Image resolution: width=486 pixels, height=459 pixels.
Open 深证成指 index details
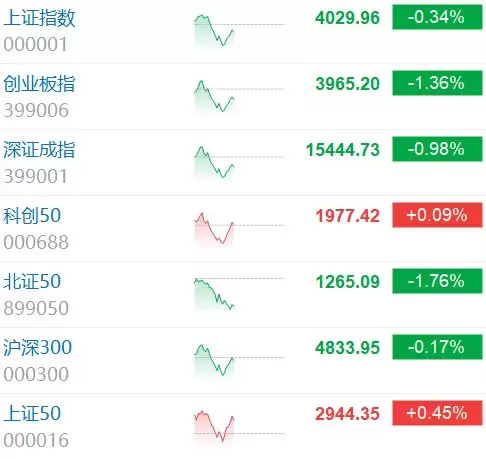coord(39,150)
